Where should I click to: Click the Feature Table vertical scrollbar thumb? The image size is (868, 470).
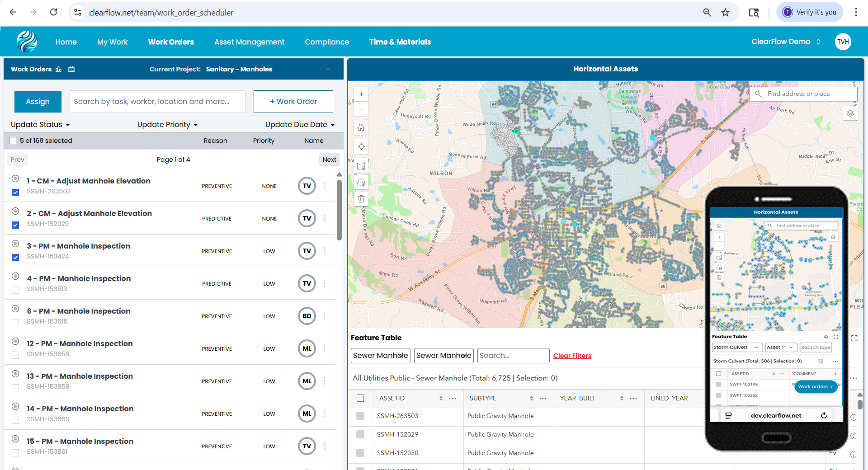pyautogui.click(x=860, y=404)
